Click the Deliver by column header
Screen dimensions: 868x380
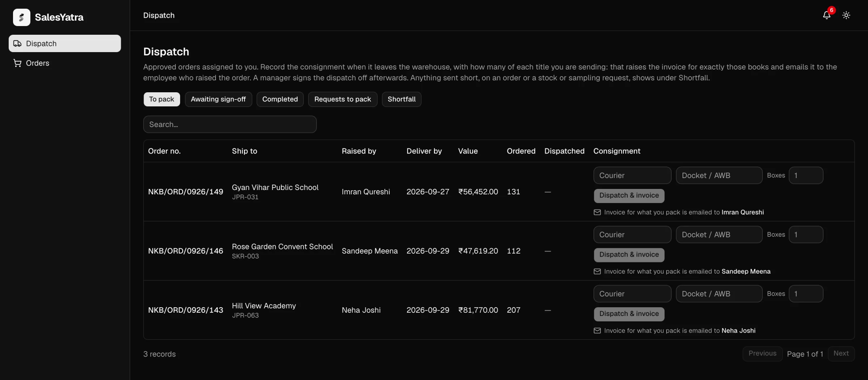424,151
